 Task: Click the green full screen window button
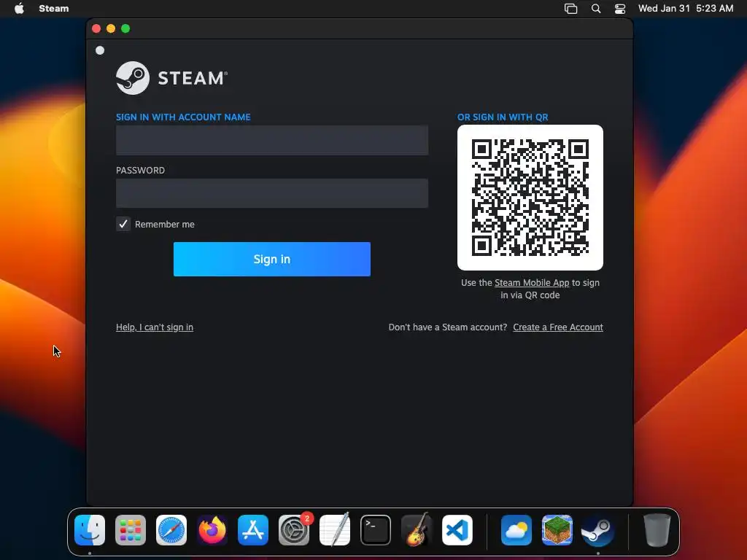tap(125, 28)
